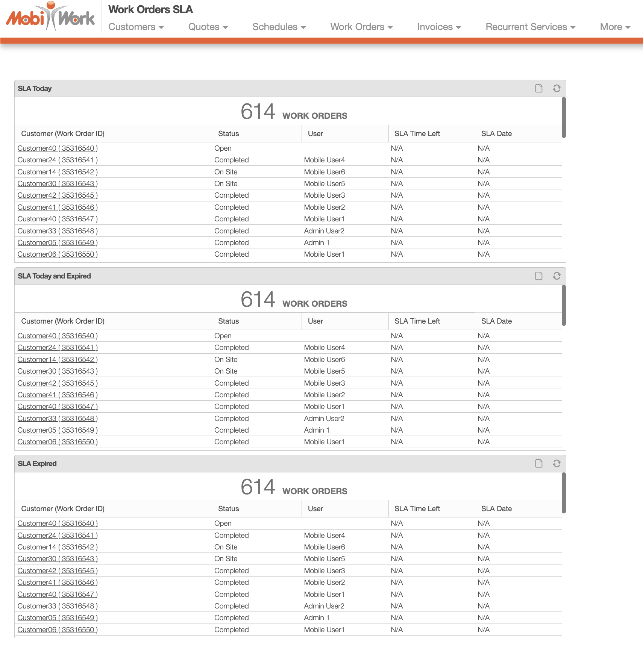Click the MobiWork logo

(x=50, y=17)
